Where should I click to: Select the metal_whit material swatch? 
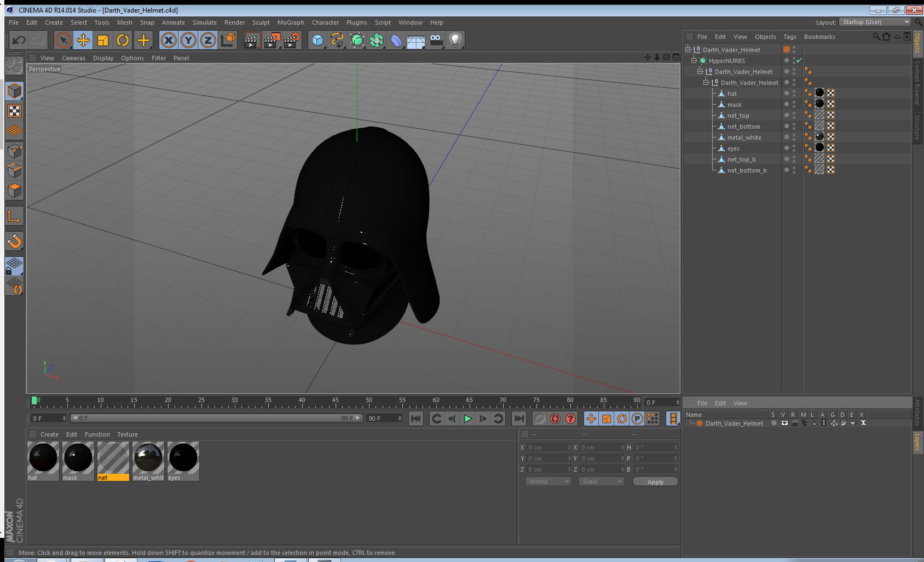(148, 461)
